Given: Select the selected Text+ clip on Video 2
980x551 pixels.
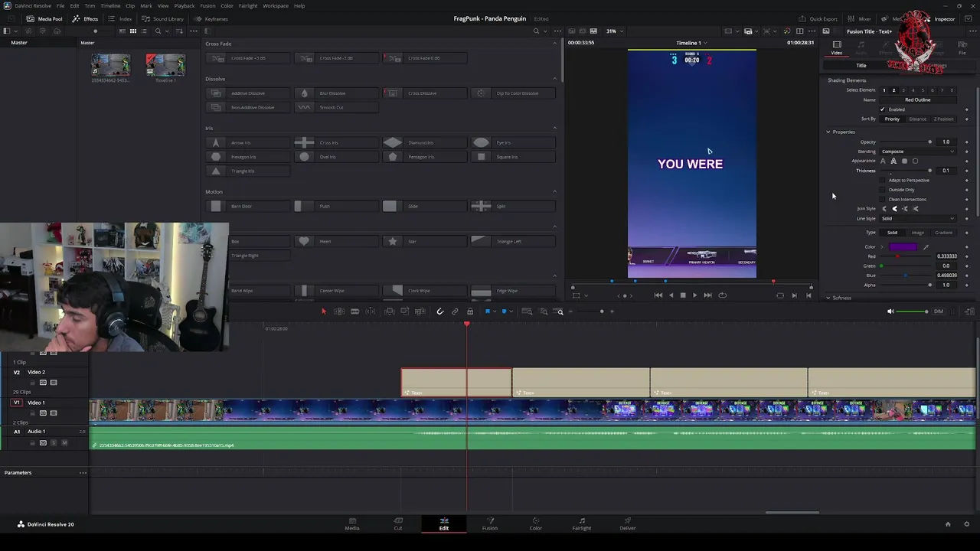Looking at the screenshot, I should [456, 383].
